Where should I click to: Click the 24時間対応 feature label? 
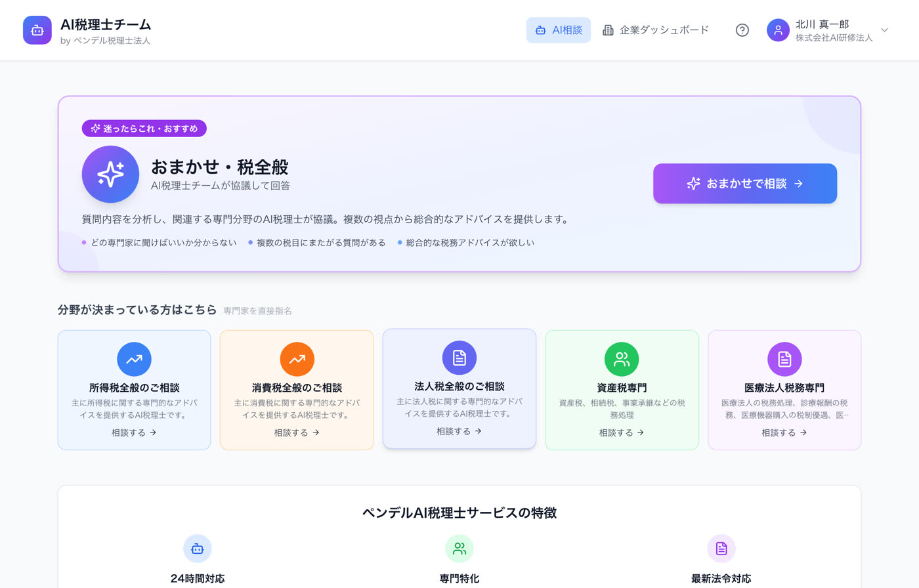pos(197,579)
